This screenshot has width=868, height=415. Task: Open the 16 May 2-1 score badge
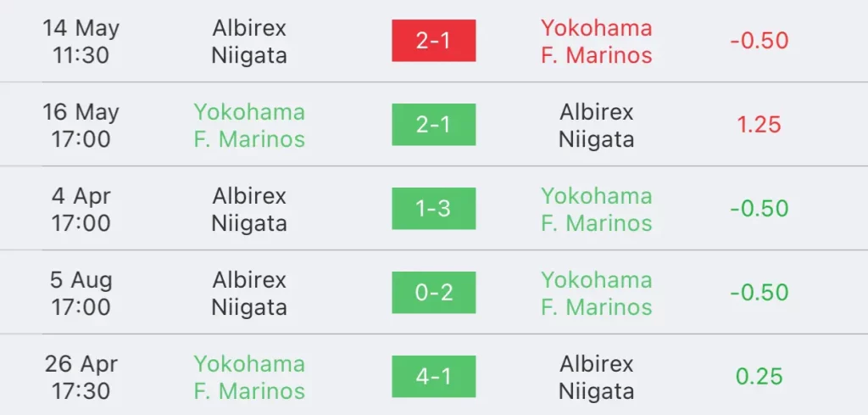pos(433,125)
